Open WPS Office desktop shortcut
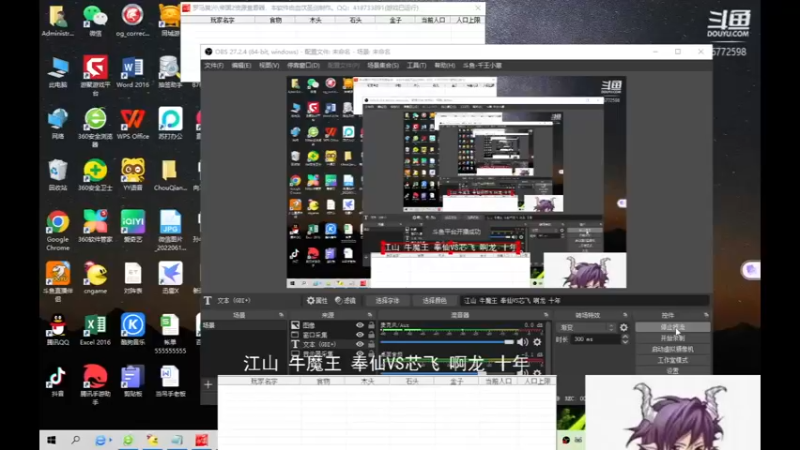 coord(133,124)
